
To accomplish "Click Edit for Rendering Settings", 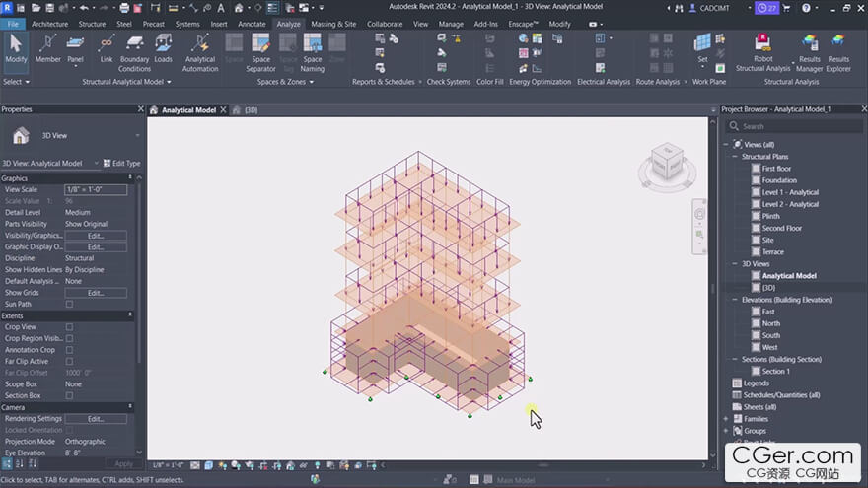I will click(96, 419).
